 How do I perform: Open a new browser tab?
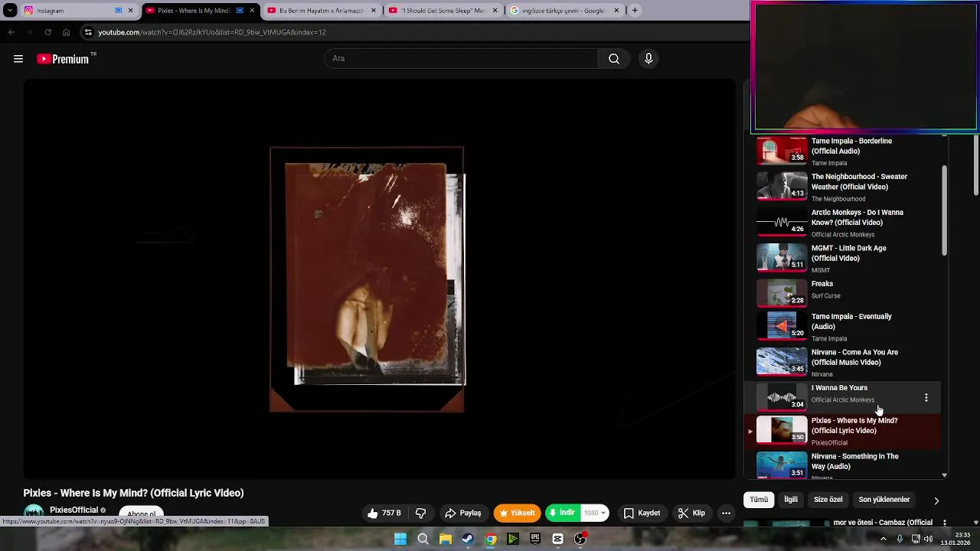pos(635,11)
